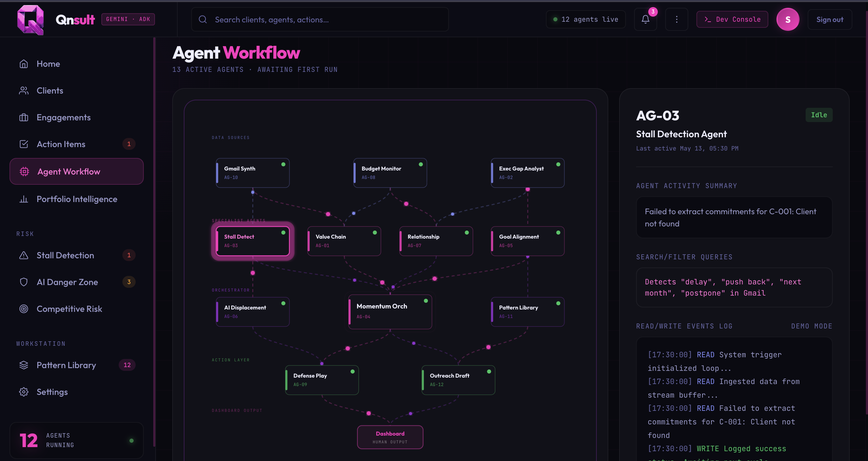
Task: Click the search magnifier icon
Action: click(203, 19)
